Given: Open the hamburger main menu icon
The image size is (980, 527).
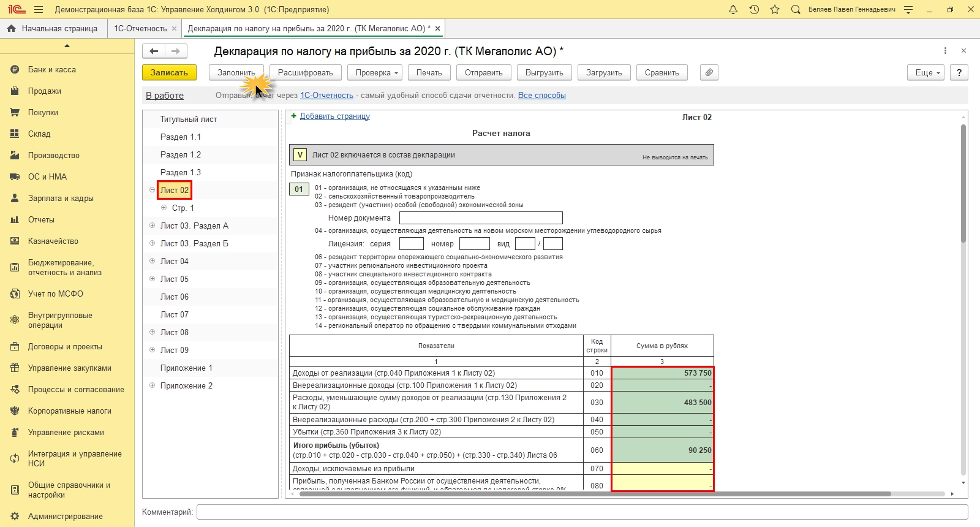Looking at the screenshot, I should pos(39,9).
